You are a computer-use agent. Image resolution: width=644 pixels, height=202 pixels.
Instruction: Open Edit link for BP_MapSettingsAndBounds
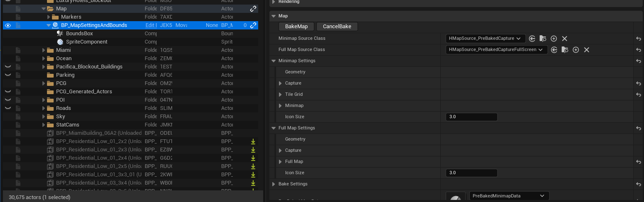pyautogui.click(x=151, y=25)
